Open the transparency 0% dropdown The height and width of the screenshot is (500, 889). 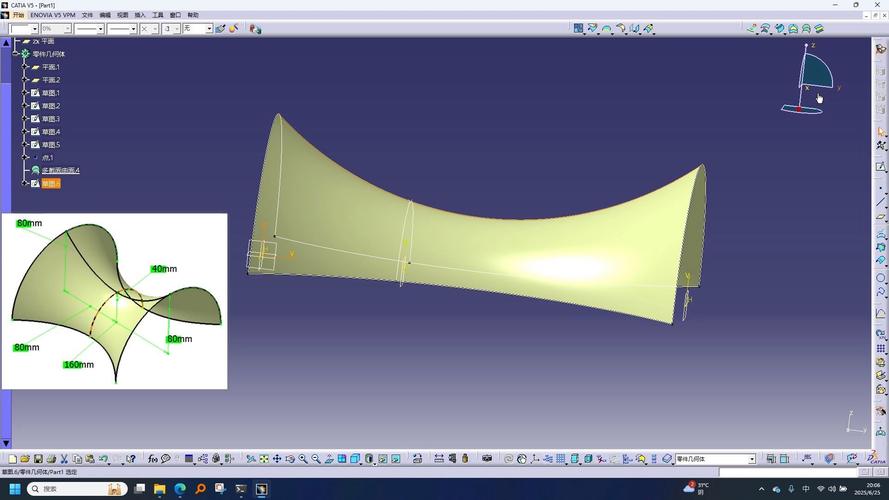67,29
